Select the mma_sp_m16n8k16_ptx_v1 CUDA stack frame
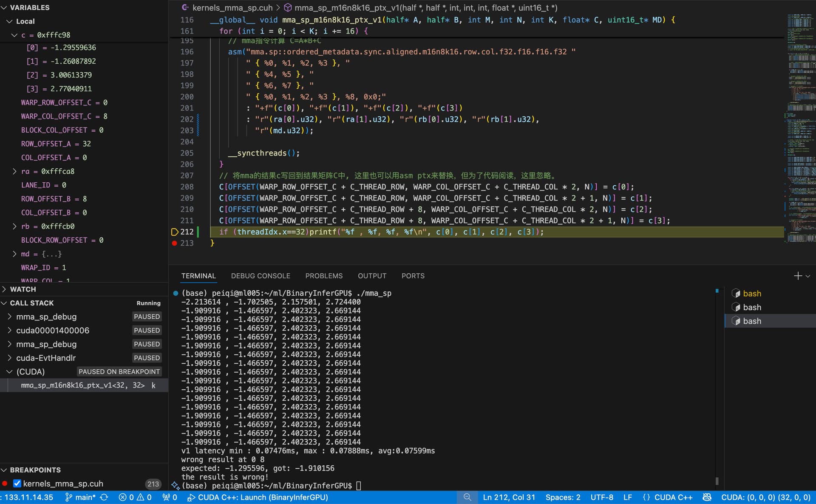 tap(83, 385)
